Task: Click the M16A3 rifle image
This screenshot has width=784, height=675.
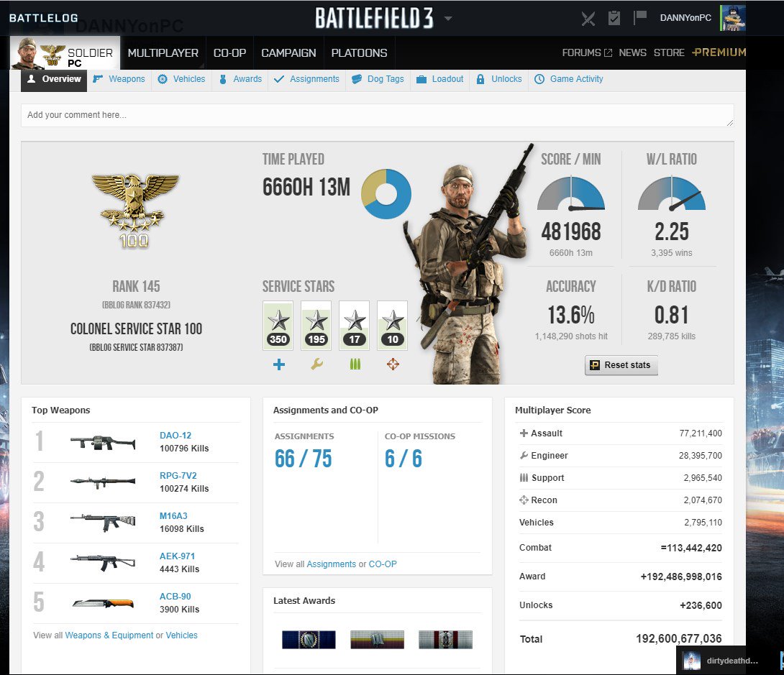Action: (x=103, y=523)
